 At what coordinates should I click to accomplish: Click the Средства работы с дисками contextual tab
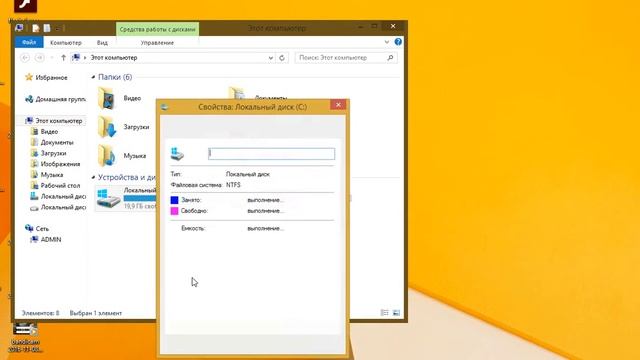coord(158,29)
